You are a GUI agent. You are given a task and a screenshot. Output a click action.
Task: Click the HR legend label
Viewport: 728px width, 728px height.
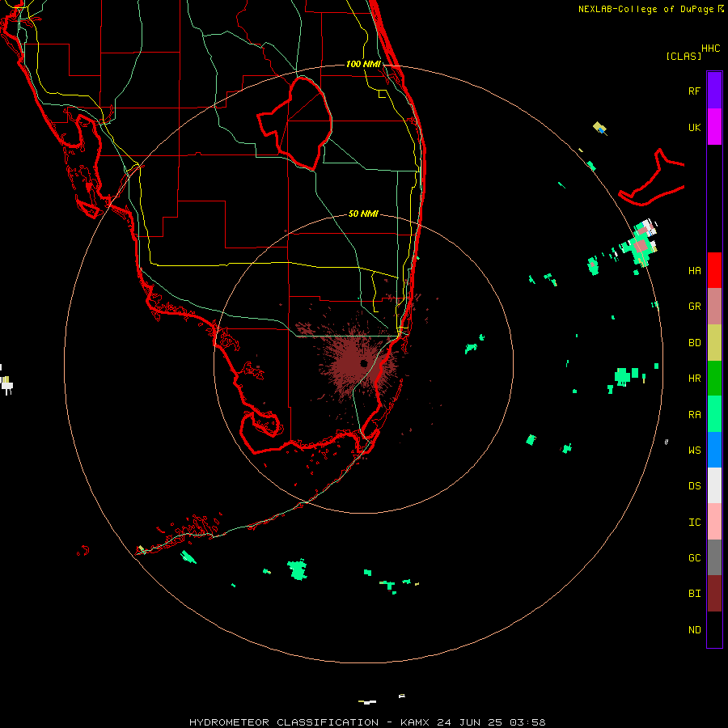point(694,379)
